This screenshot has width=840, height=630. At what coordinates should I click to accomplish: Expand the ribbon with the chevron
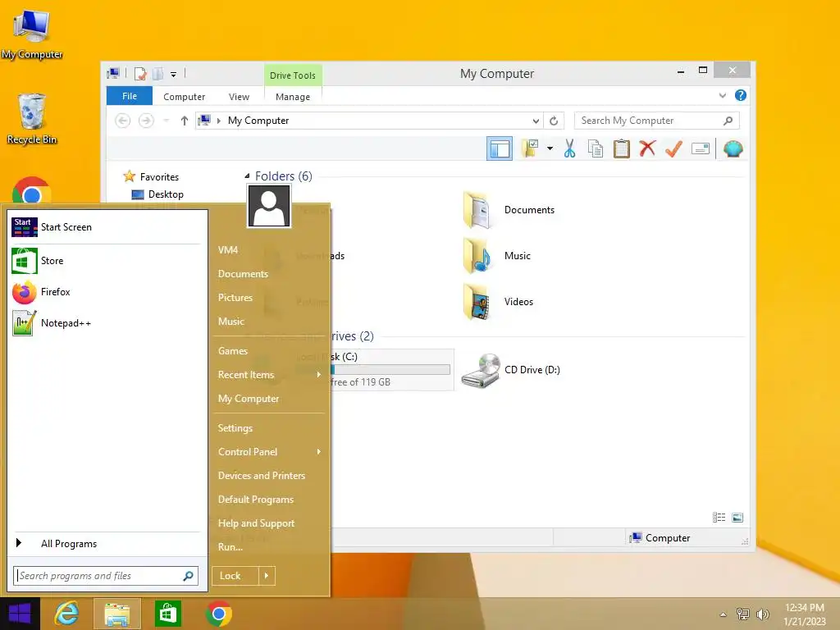click(x=722, y=96)
